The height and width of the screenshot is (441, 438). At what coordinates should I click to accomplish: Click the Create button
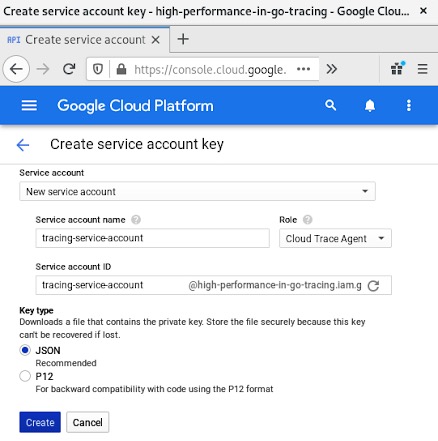[40, 422]
